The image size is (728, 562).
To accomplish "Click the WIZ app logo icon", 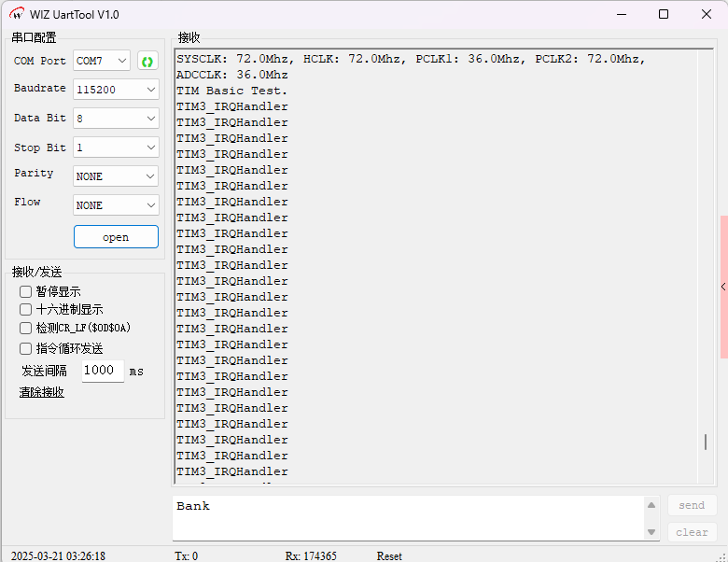I will [17, 14].
